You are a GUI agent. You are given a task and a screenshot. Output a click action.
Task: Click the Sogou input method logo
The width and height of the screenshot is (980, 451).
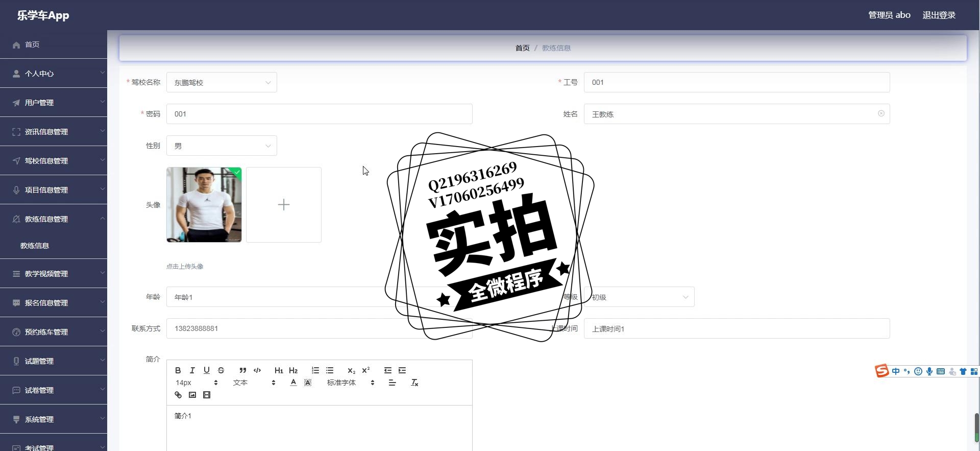(x=882, y=371)
